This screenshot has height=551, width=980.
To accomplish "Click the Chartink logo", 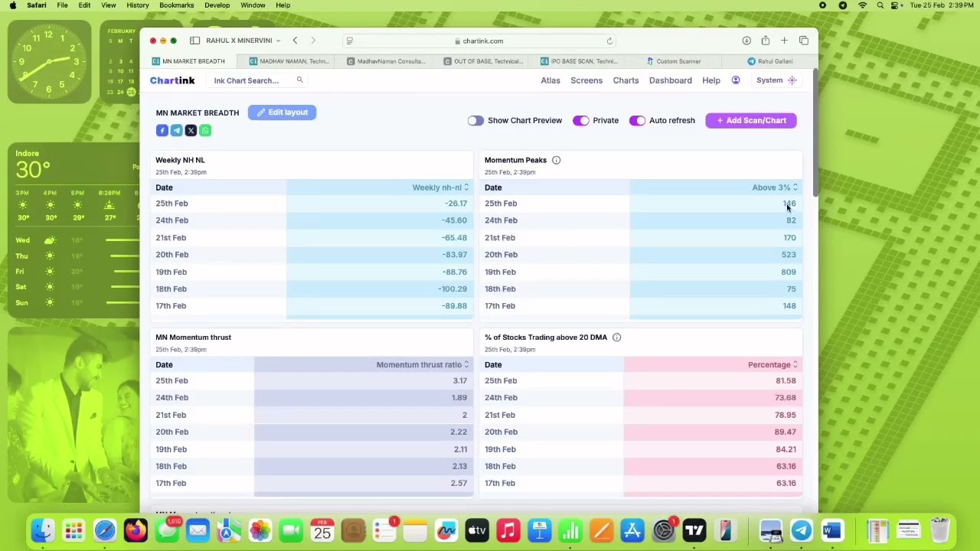I will [172, 80].
